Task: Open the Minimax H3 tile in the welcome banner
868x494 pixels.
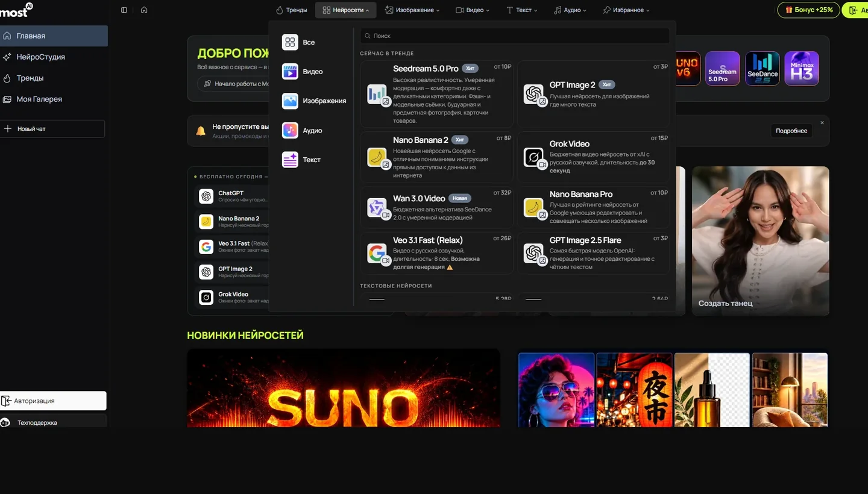Action: tap(802, 69)
